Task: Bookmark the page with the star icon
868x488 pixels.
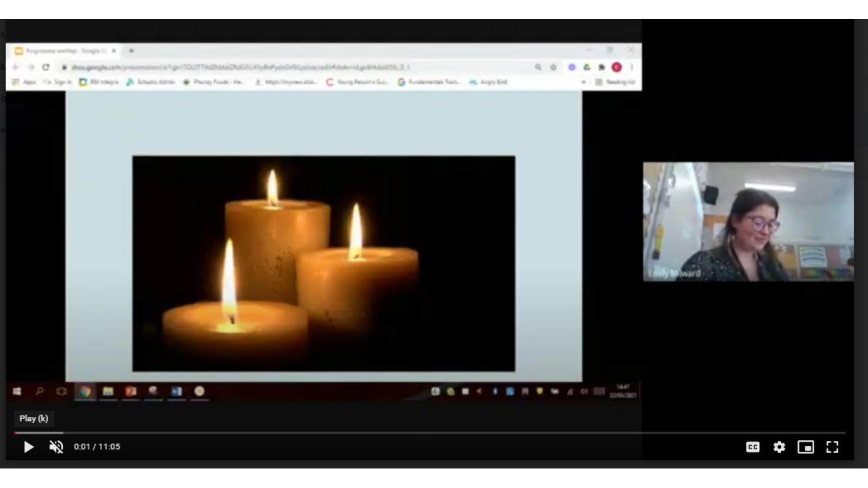Action: (553, 67)
